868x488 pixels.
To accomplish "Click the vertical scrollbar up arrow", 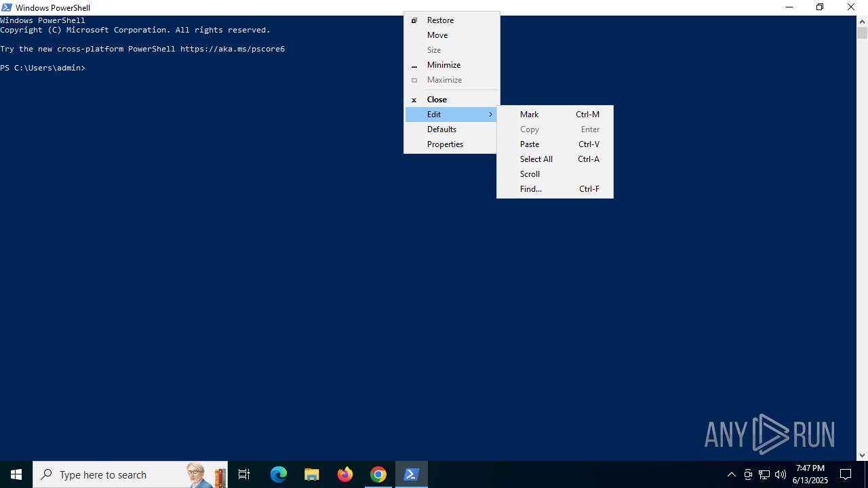I will click(x=862, y=21).
